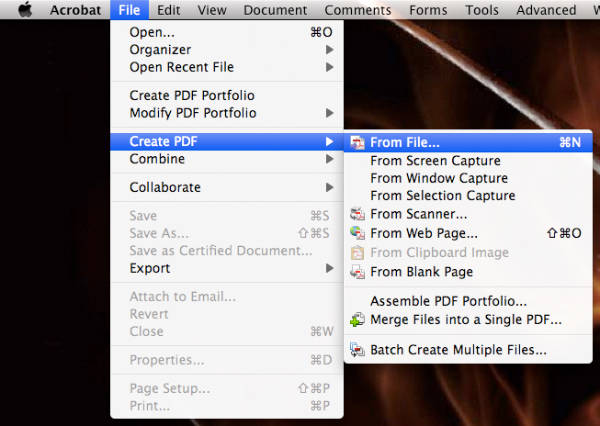This screenshot has width=600, height=426.
Task: Choose Assemble PDF Portfolio...
Action: click(468, 301)
